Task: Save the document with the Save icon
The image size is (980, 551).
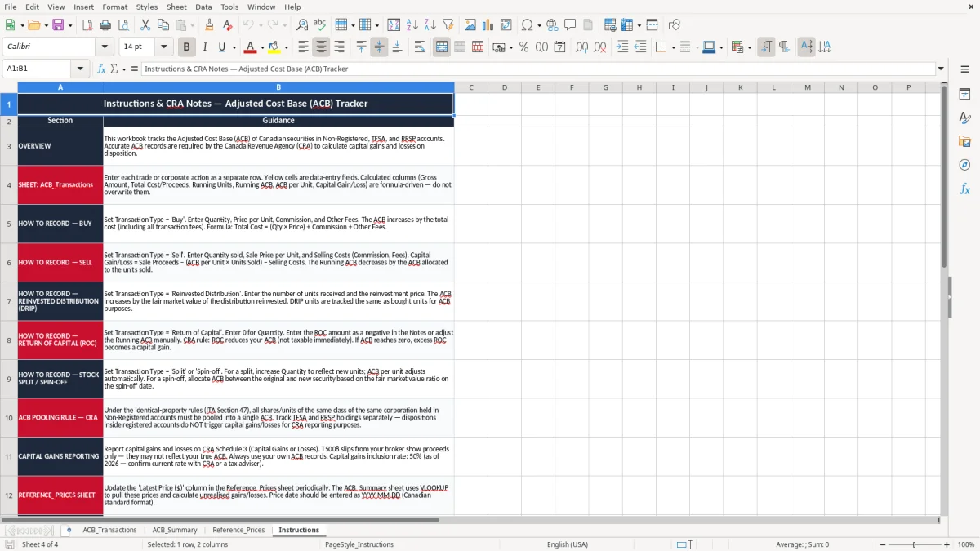Action: click(x=58, y=25)
